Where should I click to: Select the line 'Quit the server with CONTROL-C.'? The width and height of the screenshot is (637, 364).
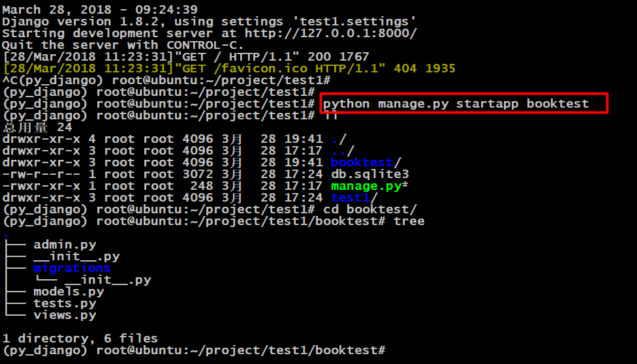[x=123, y=45]
